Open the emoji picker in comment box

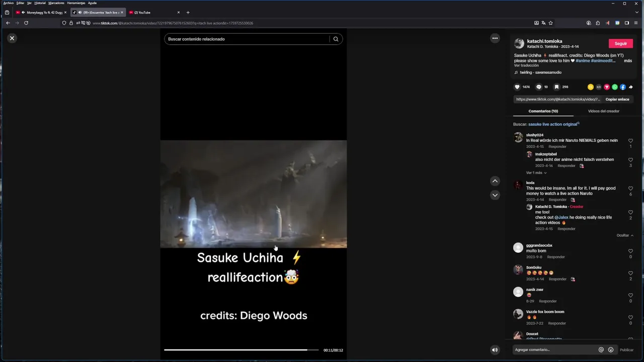611,350
